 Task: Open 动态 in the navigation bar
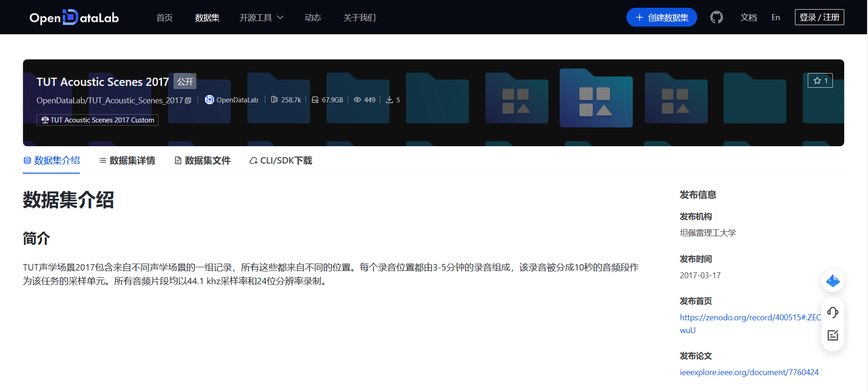[313, 17]
